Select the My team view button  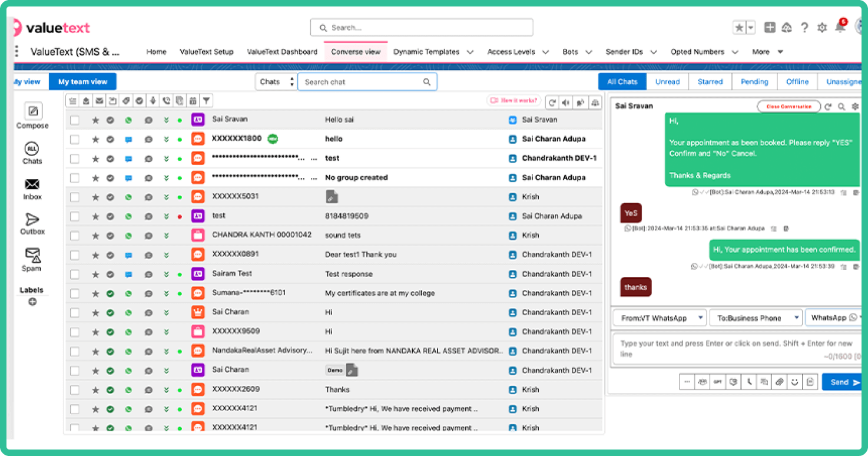click(x=82, y=82)
